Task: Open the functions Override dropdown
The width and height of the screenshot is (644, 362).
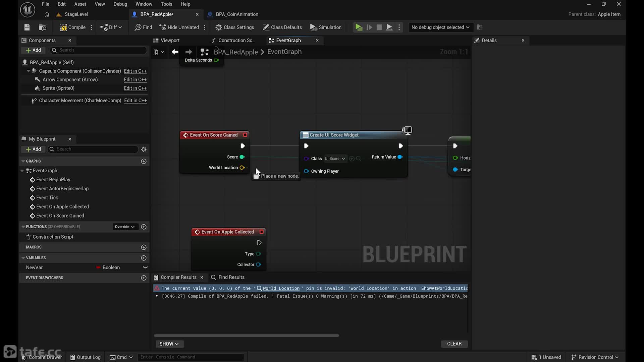Action: coord(124,227)
